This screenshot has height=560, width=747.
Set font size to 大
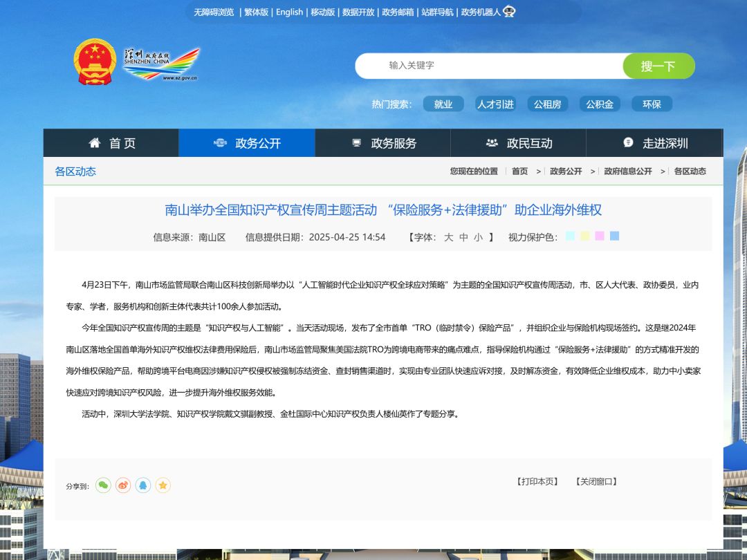(x=448, y=237)
